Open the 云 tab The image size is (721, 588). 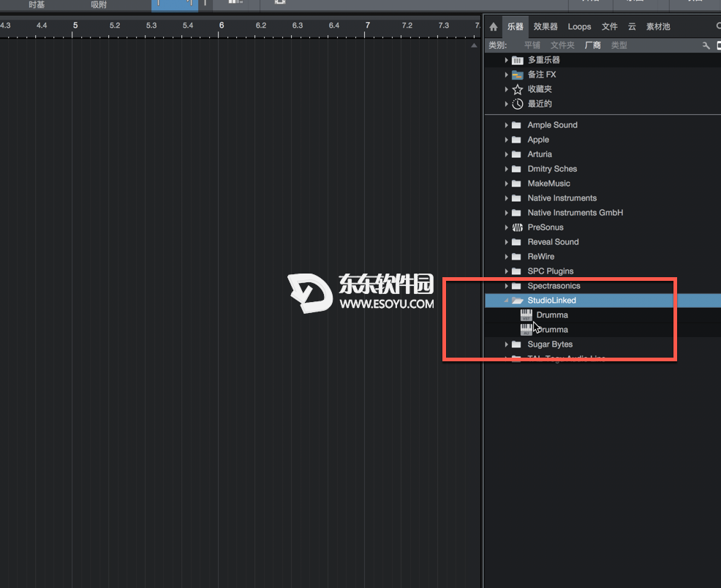click(632, 26)
